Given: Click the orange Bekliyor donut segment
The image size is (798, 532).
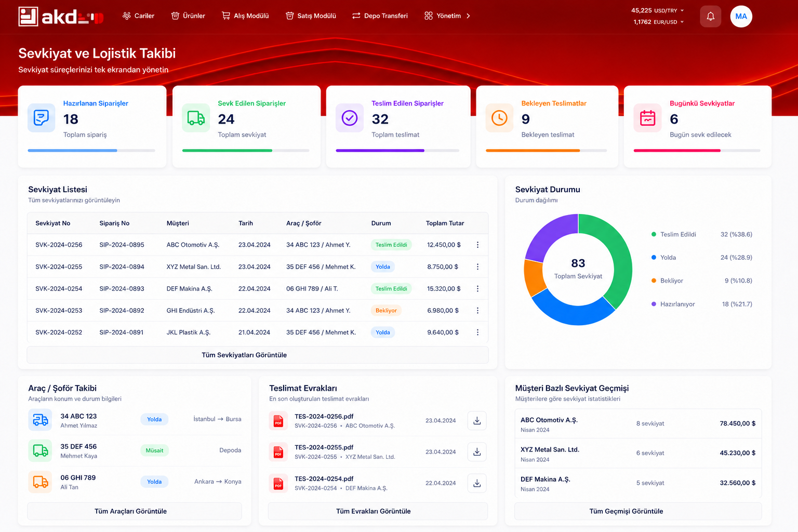Looking at the screenshot, I should pyautogui.click(x=535, y=277).
